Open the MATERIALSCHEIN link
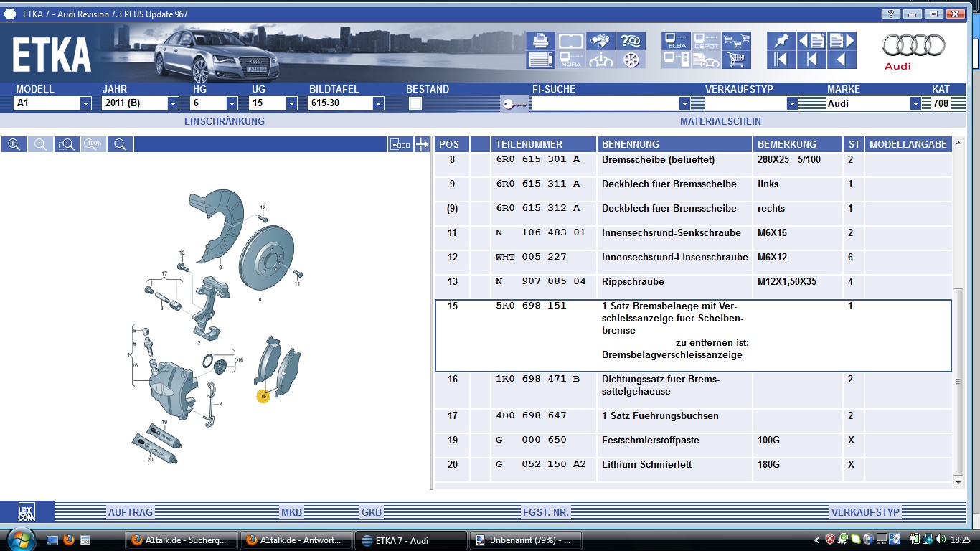 (x=720, y=121)
